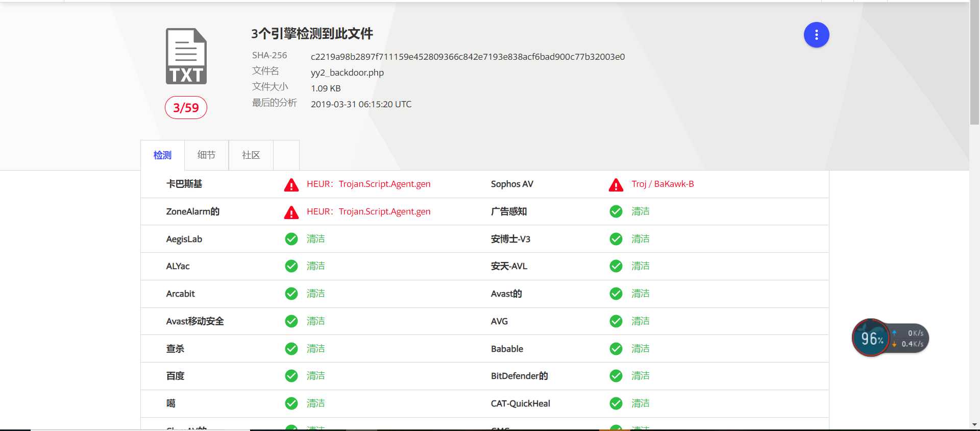The height and width of the screenshot is (431, 980).
Task: Click the SHA-256 field label
Action: point(269,55)
